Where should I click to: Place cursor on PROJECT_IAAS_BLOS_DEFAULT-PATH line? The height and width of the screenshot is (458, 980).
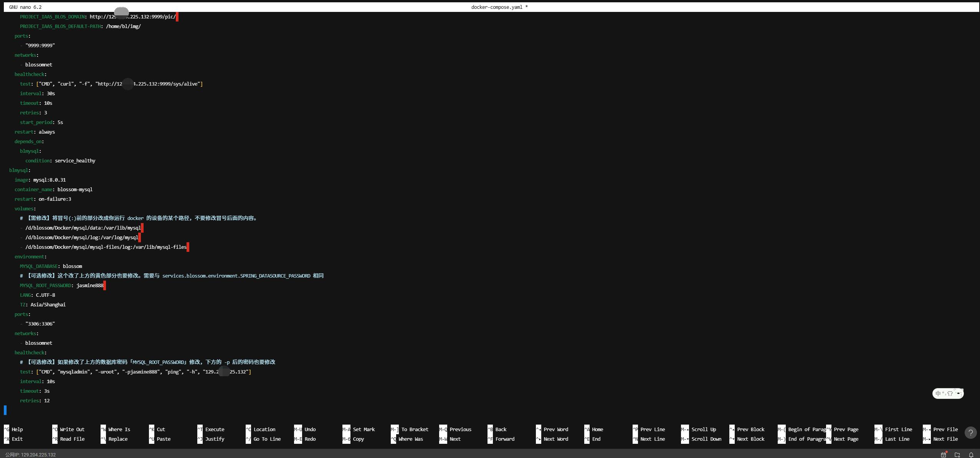(80, 26)
